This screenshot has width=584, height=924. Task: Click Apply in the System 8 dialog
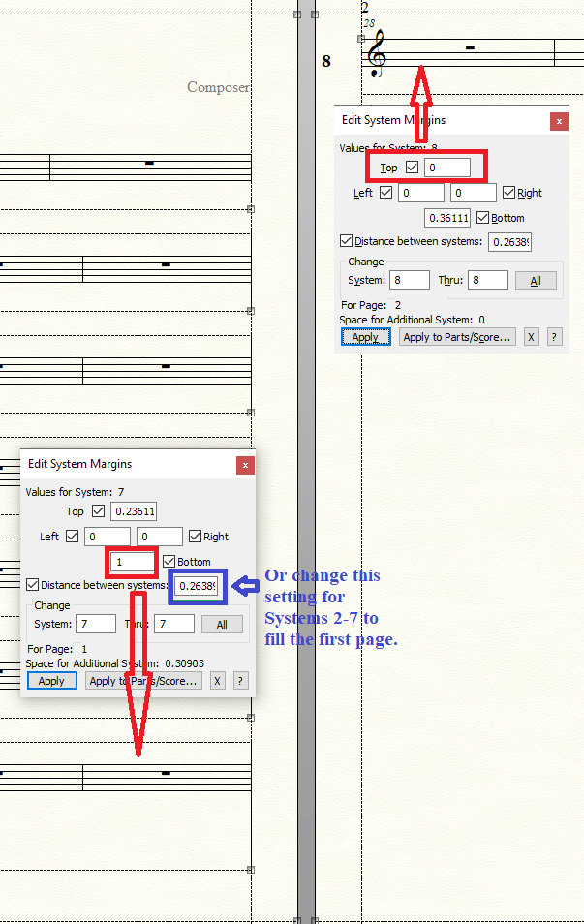[365, 337]
